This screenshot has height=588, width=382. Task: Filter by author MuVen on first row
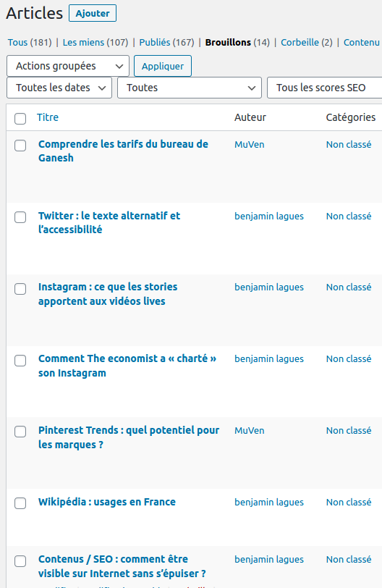pos(250,145)
